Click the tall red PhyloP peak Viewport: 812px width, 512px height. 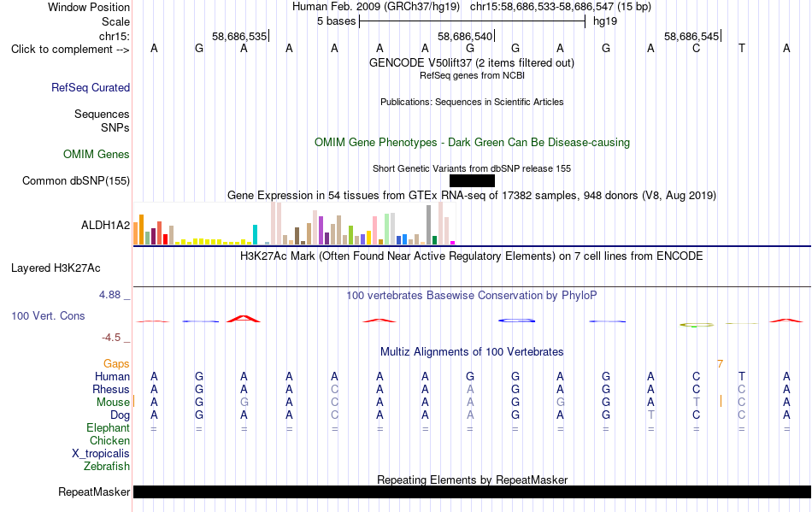click(x=244, y=318)
